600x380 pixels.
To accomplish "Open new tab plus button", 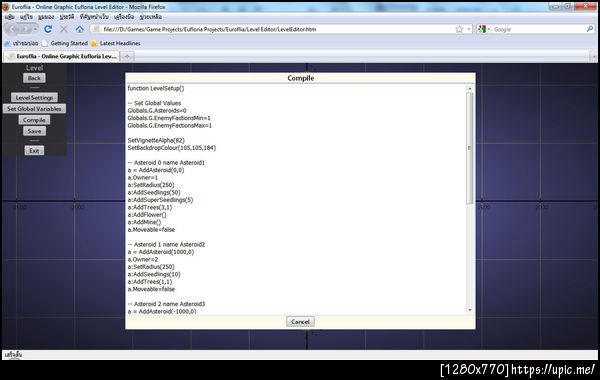I will point(127,56).
